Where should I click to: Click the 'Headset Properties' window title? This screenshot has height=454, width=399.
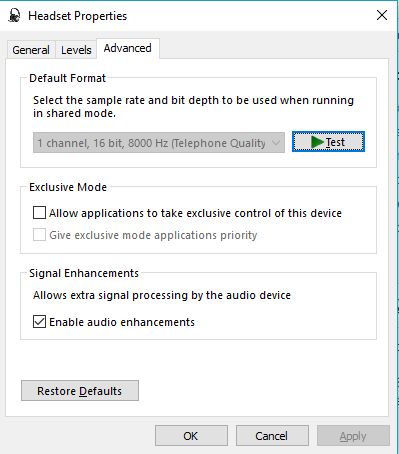point(77,16)
